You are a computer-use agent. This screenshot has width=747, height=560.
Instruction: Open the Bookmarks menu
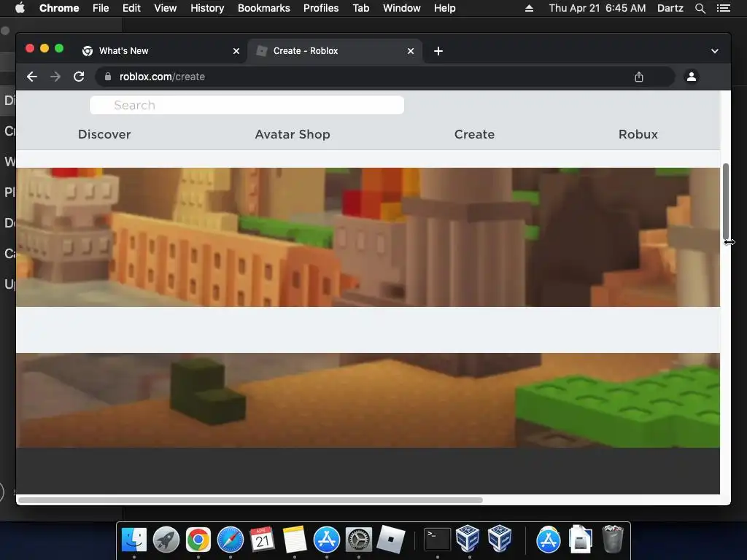point(264,8)
